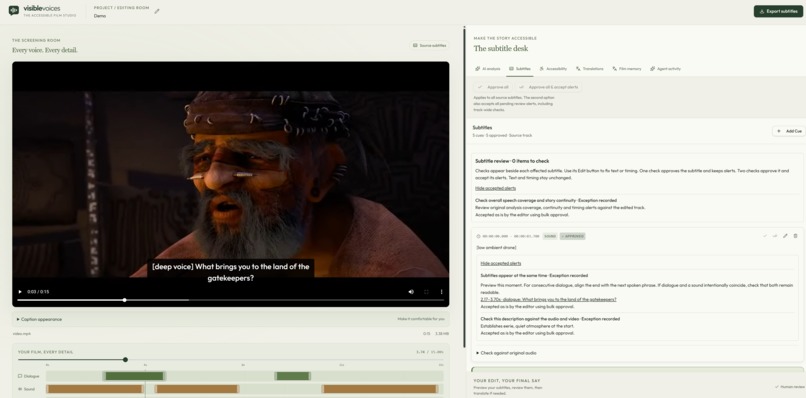This screenshot has height=398, width=806.
Task: Click the video.mp4 file name
Action: tap(22, 334)
